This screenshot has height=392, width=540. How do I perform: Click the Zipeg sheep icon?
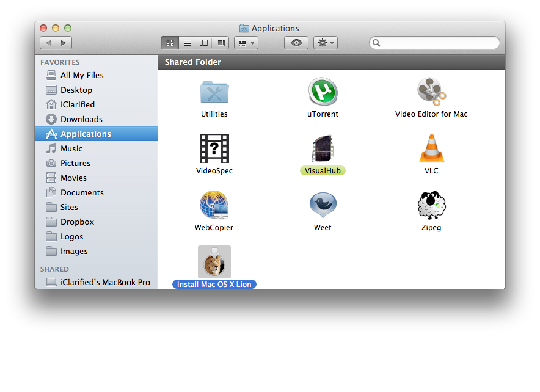coord(431,205)
